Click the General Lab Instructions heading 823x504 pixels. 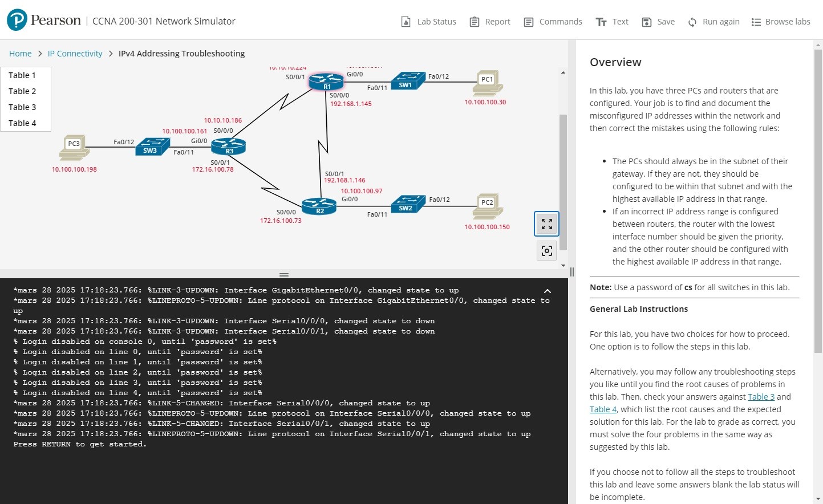639,309
